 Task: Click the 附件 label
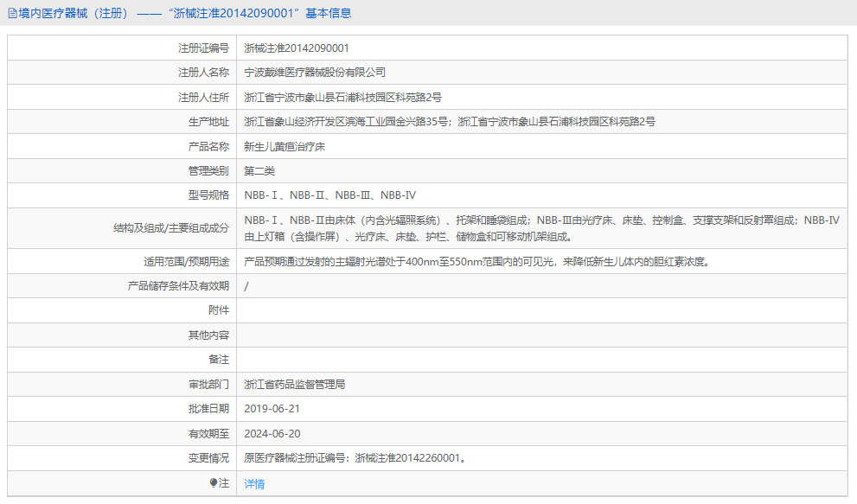pyautogui.click(x=219, y=310)
